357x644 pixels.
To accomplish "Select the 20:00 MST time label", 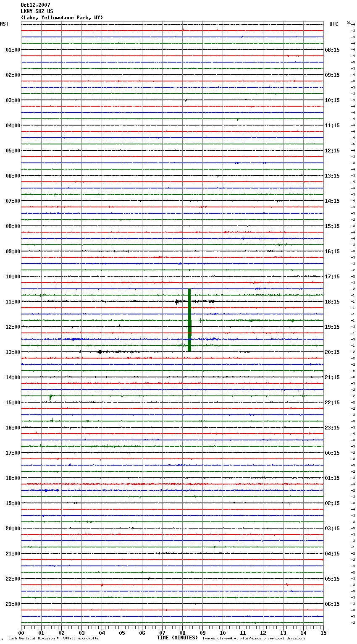I will coord(13,529).
